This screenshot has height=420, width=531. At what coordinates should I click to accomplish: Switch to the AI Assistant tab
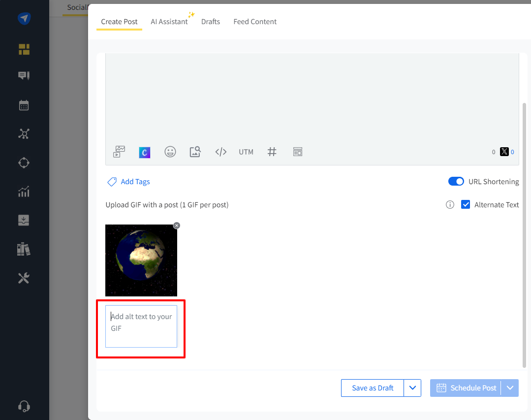[x=169, y=22]
